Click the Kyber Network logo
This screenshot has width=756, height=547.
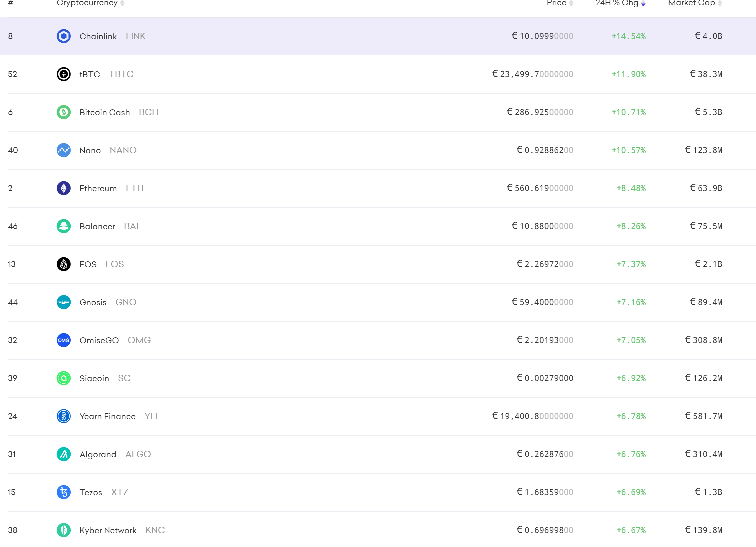click(x=63, y=530)
